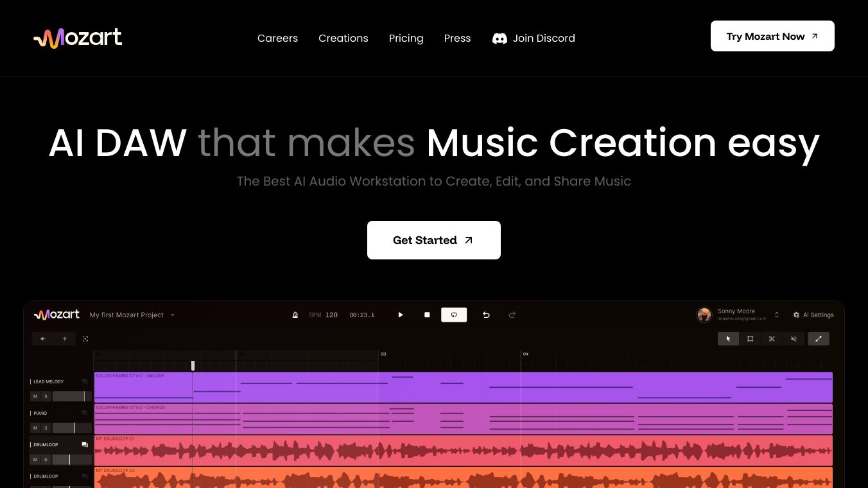Select the scissors cut tool
Screen dimensions: 868x488
772,338
